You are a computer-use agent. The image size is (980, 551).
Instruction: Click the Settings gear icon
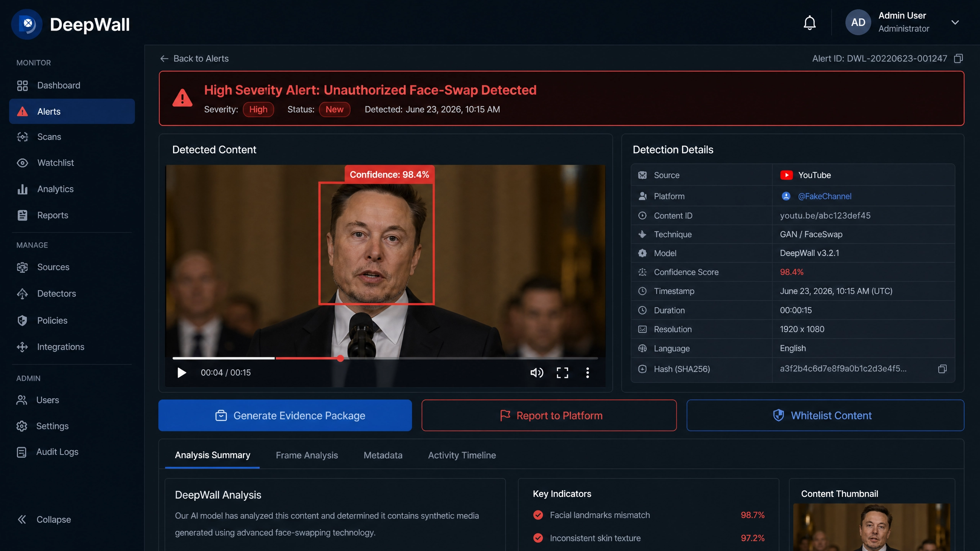pyautogui.click(x=22, y=426)
